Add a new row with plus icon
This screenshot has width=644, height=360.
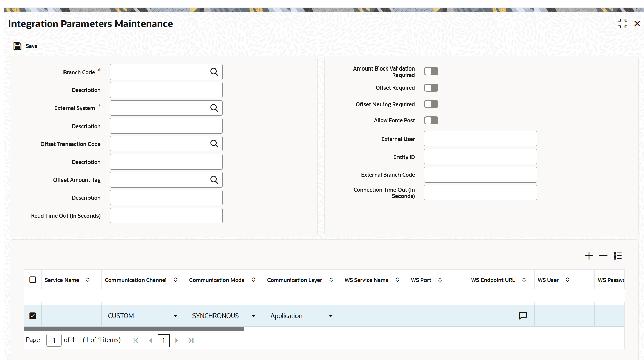tap(589, 256)
